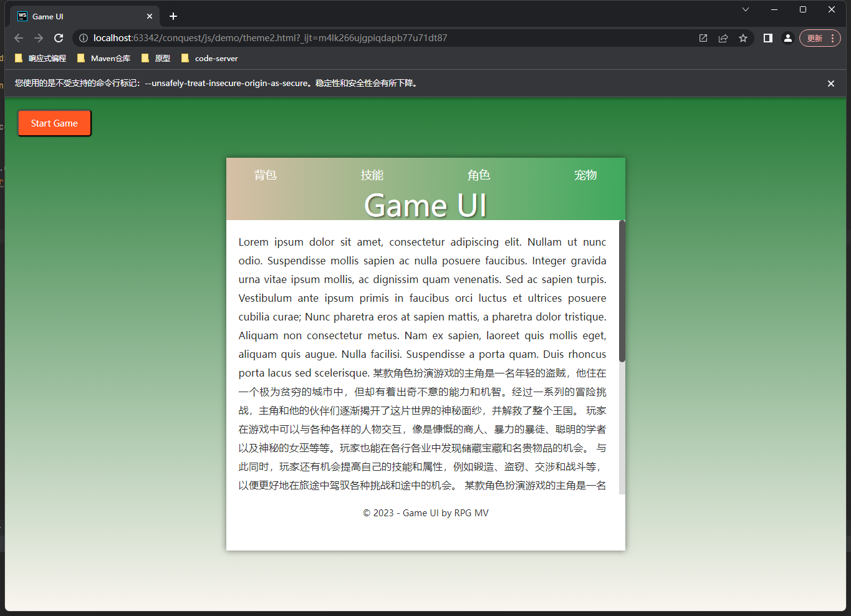
Task: Open the 宠物 tab
Action: (x=585, y=175)
